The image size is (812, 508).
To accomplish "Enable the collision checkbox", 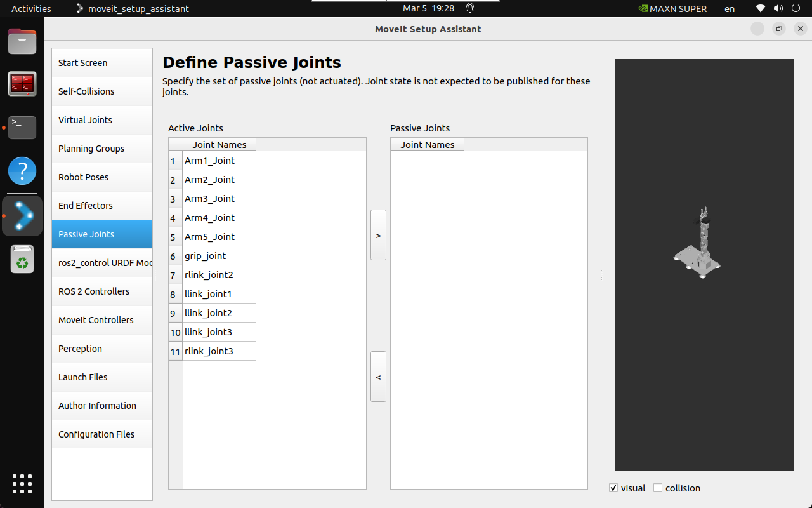I will [658, 488].
